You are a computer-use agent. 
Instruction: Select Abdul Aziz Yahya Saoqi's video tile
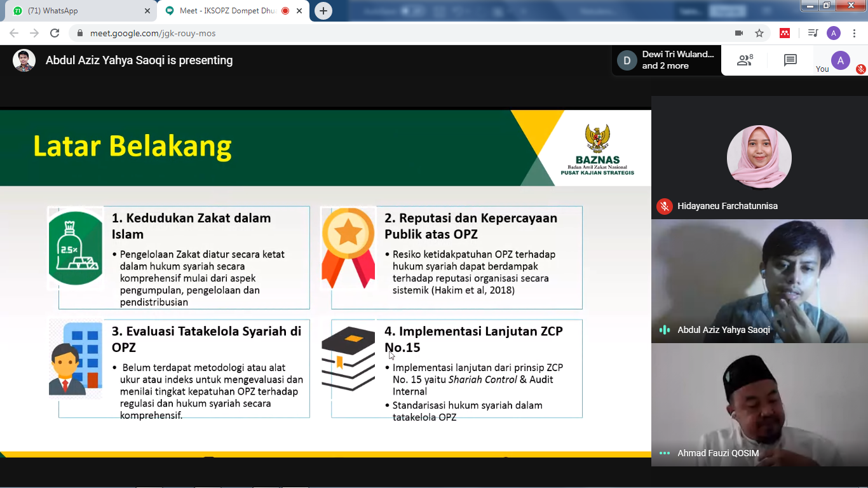pos(759,281)
